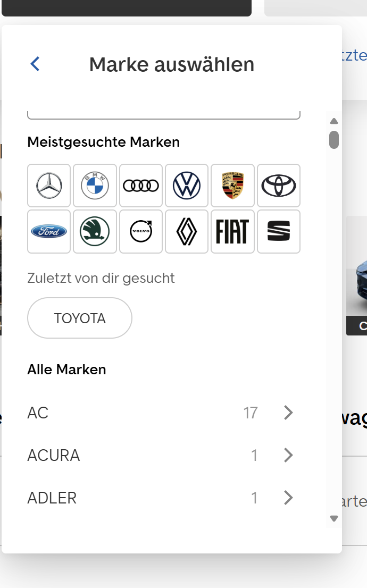Select the Volkswagen logo
Viewport: 367px width, 588px height.
[x=187, y=186]
